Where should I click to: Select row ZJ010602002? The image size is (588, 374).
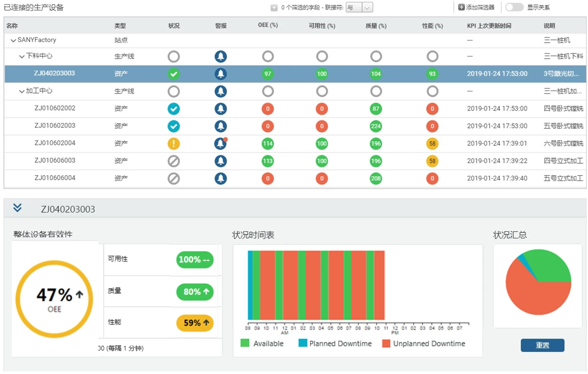click(295, 109)
